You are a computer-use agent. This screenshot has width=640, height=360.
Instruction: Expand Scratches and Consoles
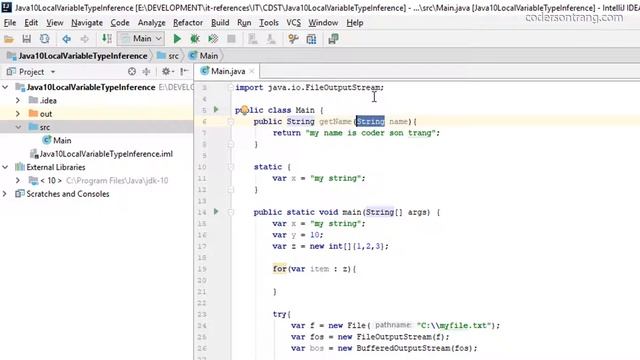[4, 194]
